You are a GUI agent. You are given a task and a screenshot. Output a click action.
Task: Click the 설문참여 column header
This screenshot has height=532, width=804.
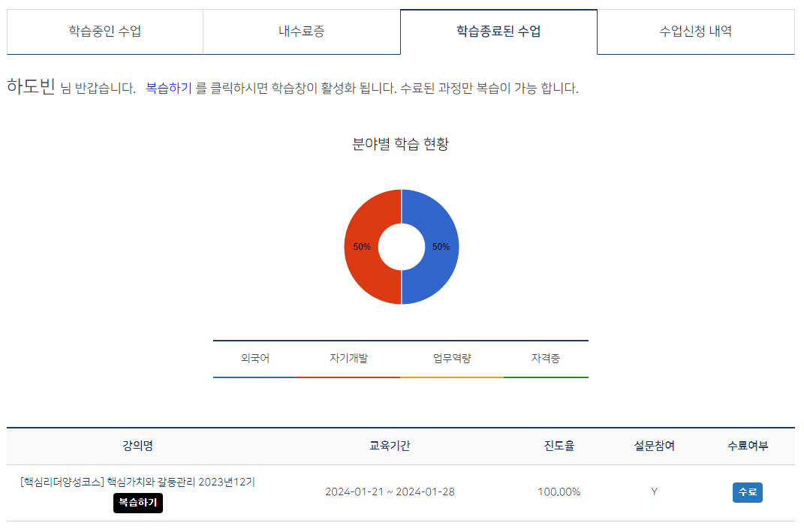(655, 446)
